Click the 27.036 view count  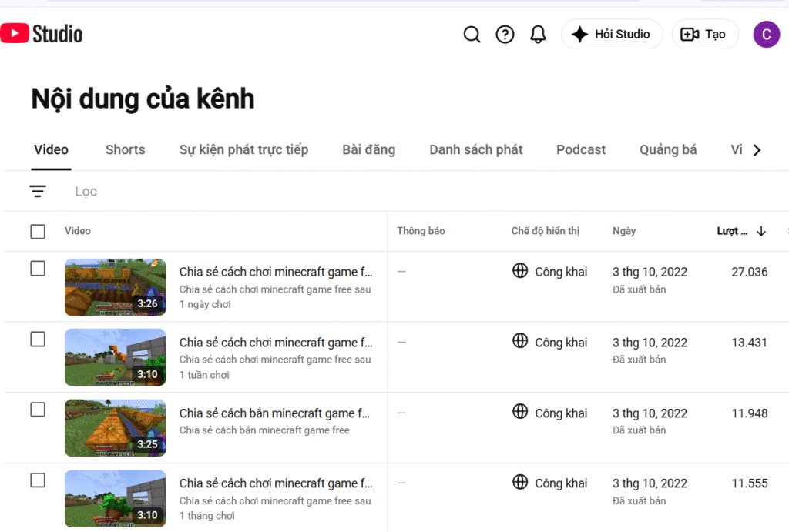click(x=749, y=272)
